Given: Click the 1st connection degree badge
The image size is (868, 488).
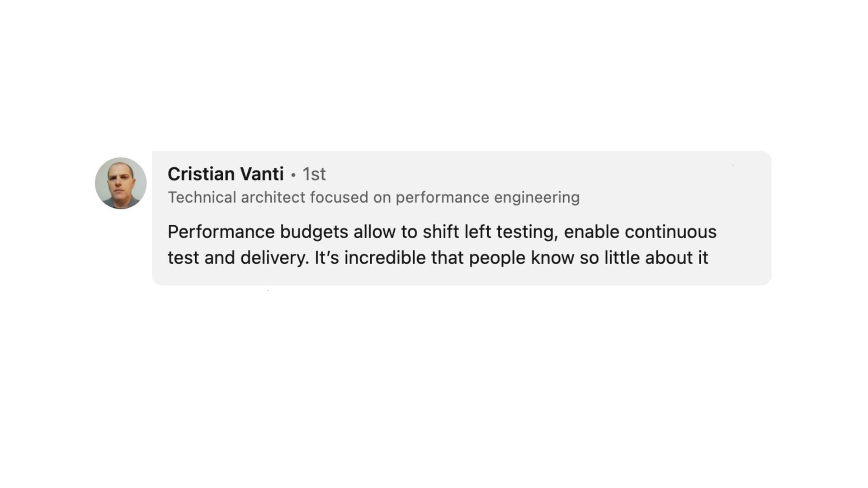Looking at the screenshot, I should [314, 174].
